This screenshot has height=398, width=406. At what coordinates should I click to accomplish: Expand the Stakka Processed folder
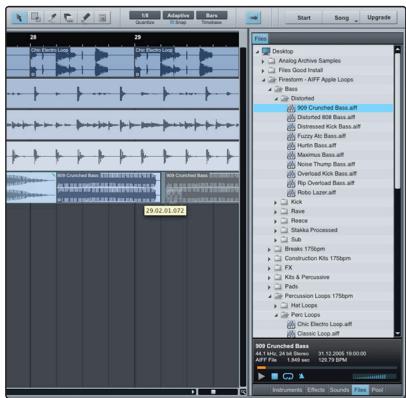click(276, 230)
